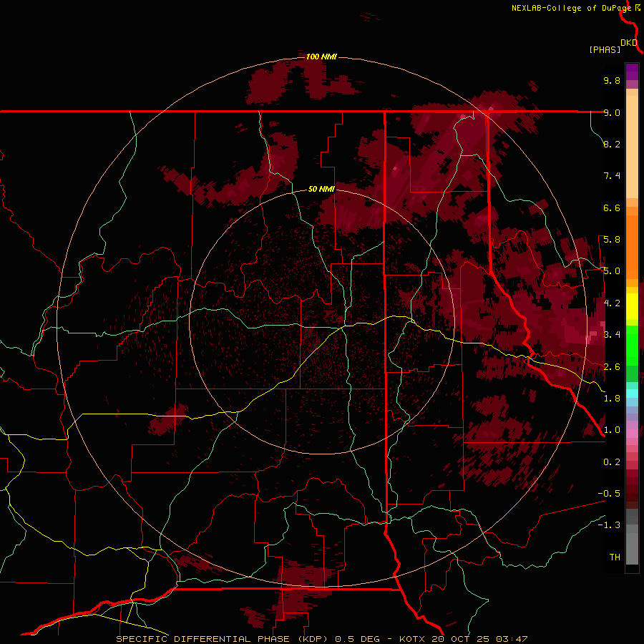Click the [PHAS] legend heading
Screen dimensions: 644x644
605,49
